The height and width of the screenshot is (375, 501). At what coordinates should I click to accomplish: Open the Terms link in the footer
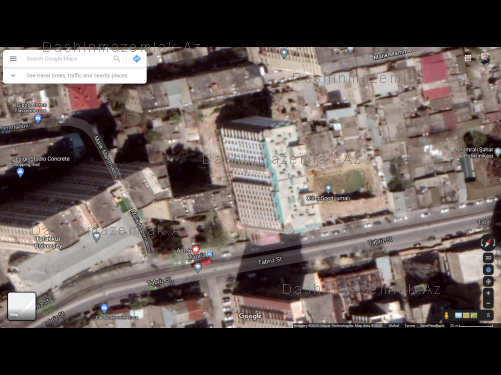(x=409, y=325)
